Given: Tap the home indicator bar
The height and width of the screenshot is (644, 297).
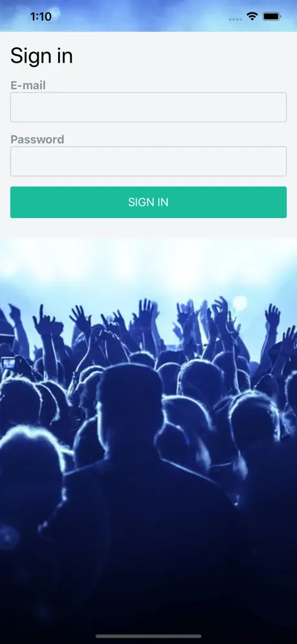Looking at the screenshot, I should [148, 636].
